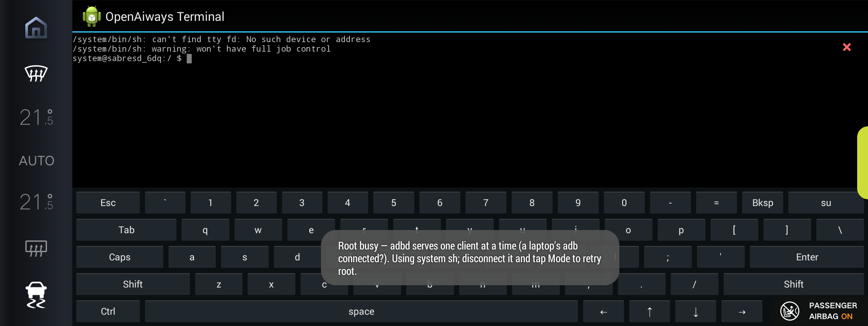Viewport: 868px width, 326px height.
Task: Toggle AUTO climate mode
Action: [37, 161]
